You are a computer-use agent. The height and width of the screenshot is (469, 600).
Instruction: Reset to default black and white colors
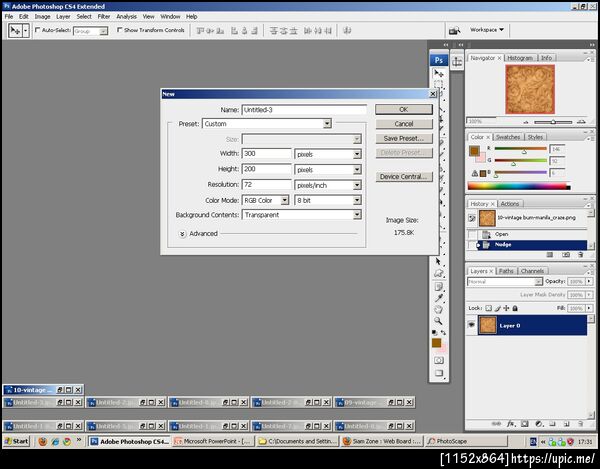coord(434,332)
